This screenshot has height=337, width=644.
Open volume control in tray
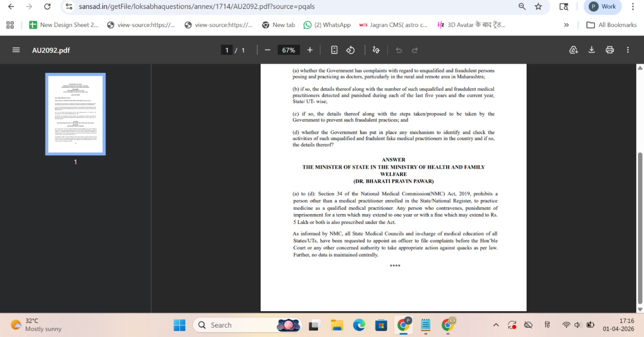(578, 325)
